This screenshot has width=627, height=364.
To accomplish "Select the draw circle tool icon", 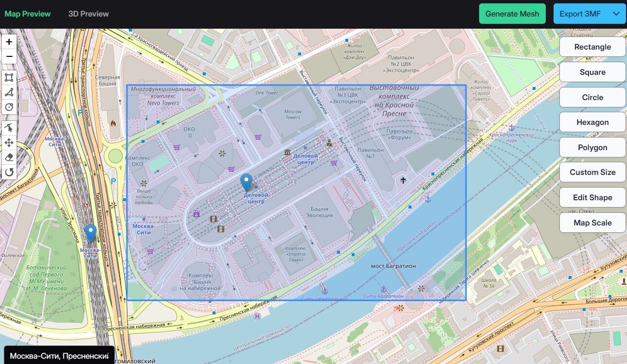I will pyautogui.click(x=9, y=107).
